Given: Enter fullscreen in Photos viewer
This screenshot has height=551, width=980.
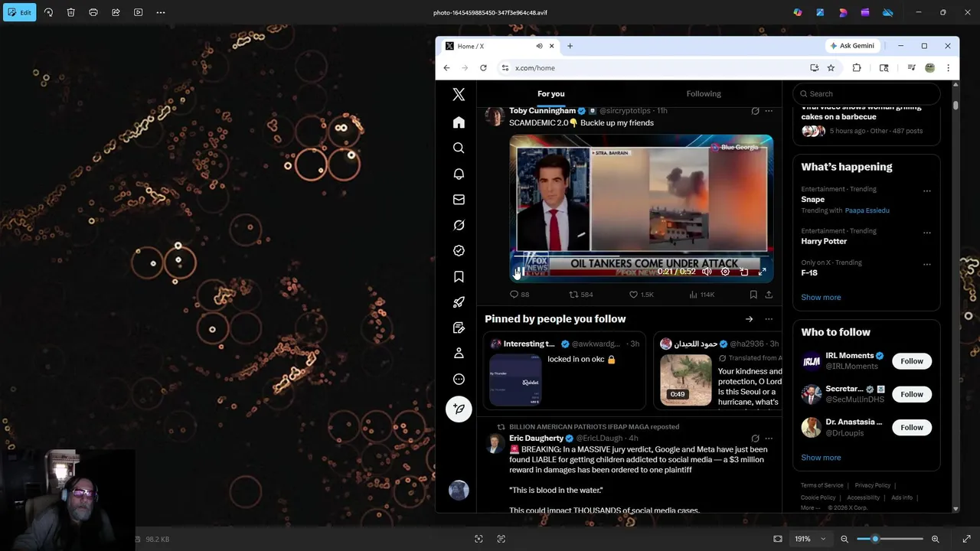Looking at the screenshot, I should coord(966,539).
